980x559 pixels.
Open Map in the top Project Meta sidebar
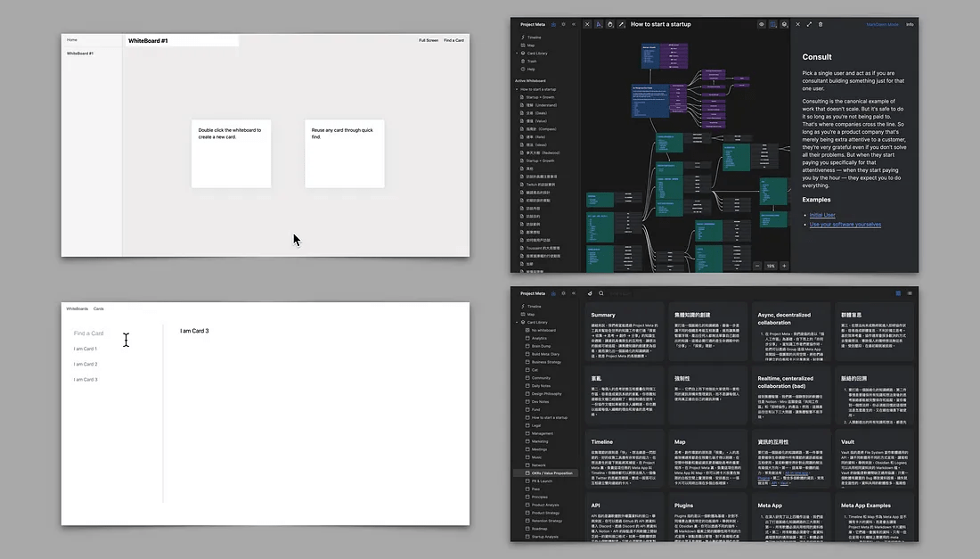point(531,45)
